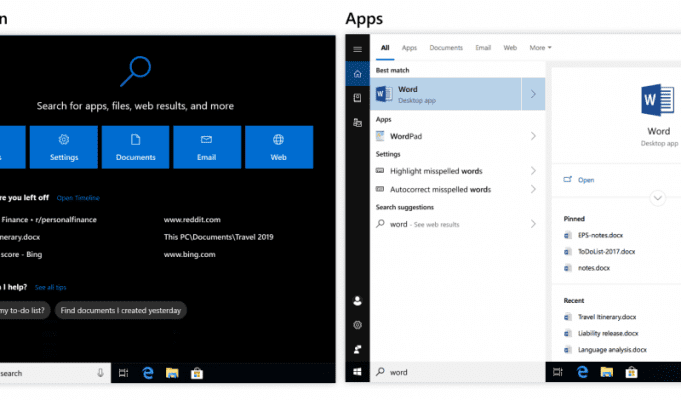Viewport: 681px width, 400px height.
Task: Open Microsoft Store from the left taskbar
Action: coord(197,373)
